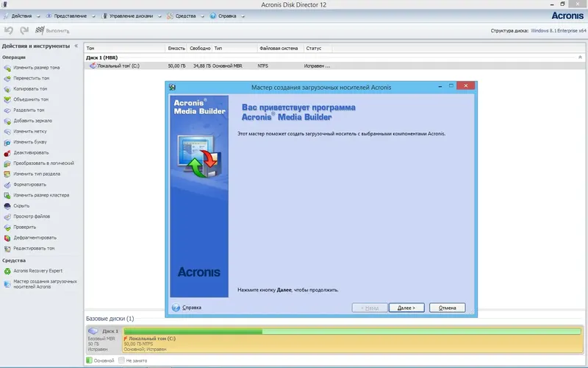The width and height of the screenshot is (588, 368).
Task: Sort by the Свободно column header
Action: [x=200, y=48]
